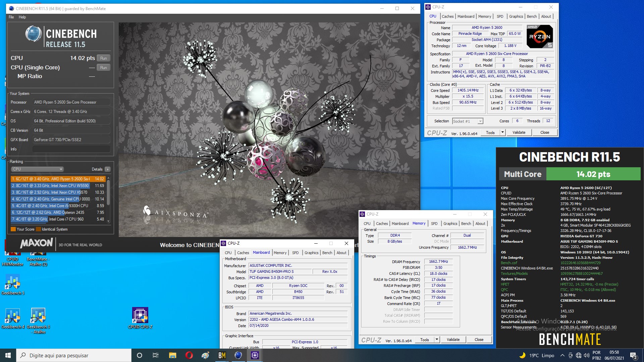Click the weather moon icon in taskbar

click(522, 355)
